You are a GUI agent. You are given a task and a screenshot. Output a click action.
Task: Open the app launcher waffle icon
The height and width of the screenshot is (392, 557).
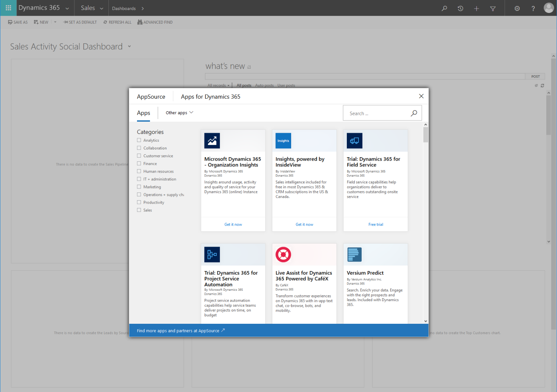click(8, 8)
